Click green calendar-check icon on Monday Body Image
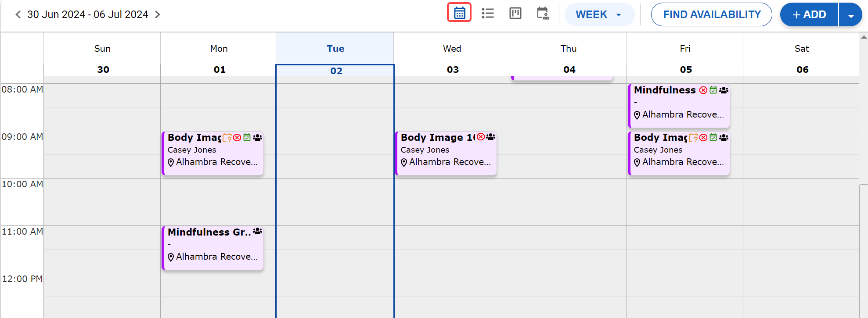 247,138
